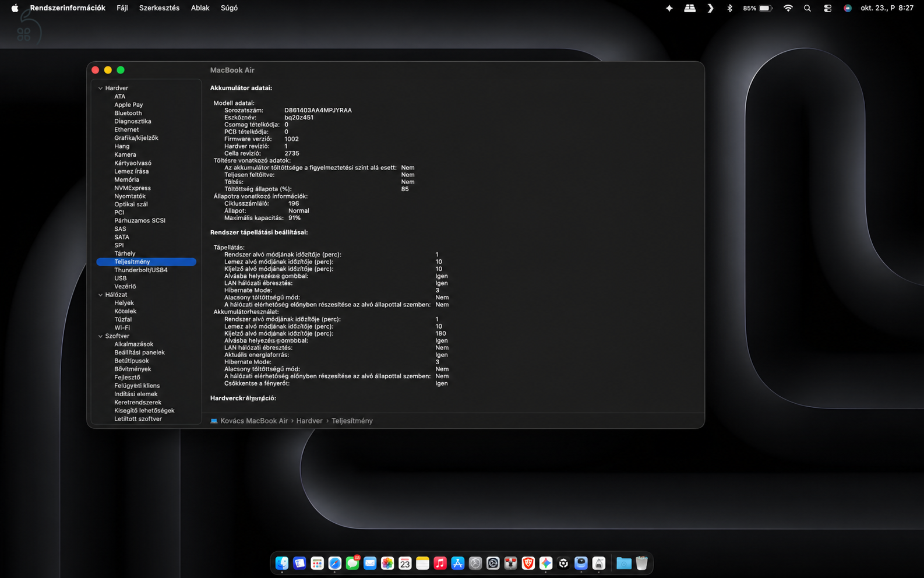Launch Music from the Dock
This screenshot has width=924, height=578.
coord(440,563)
